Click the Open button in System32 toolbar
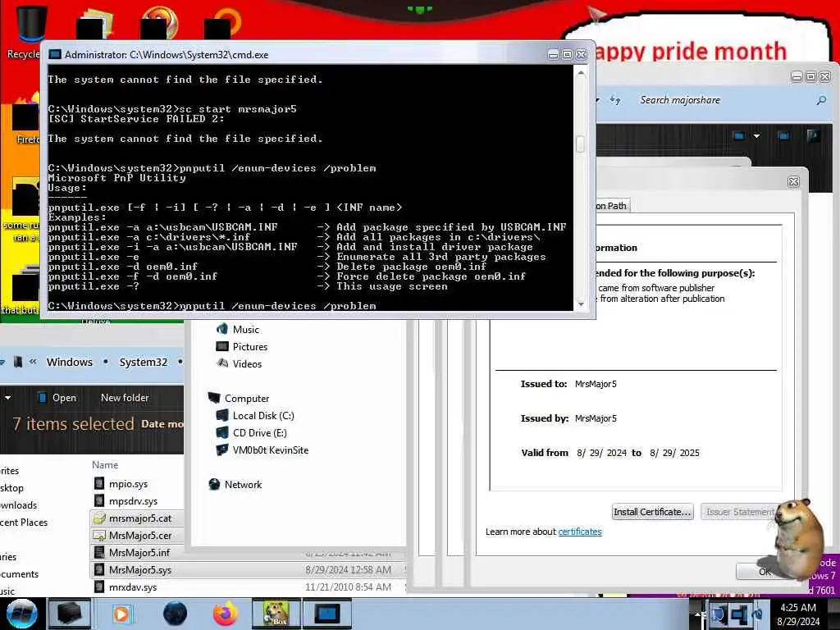The image size is (840, 630). [57, 398]
